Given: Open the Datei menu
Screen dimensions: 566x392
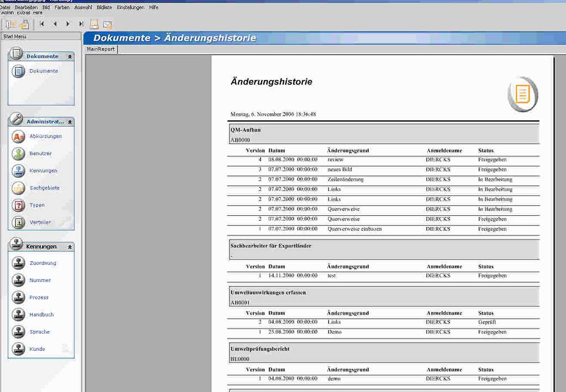Looking at the screenshot, I should click(5, 7).
